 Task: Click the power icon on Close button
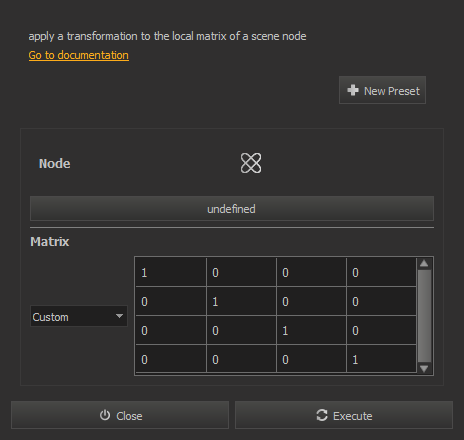tap(105, 415)
